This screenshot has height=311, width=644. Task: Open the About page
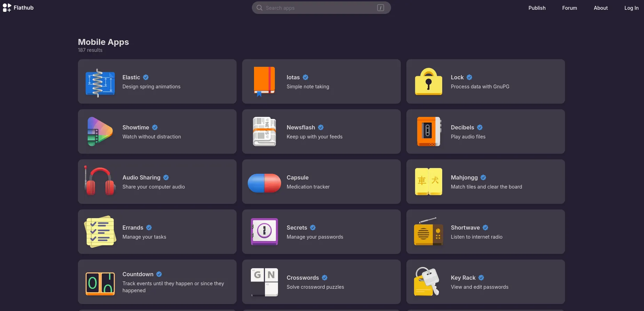point(601,8)
